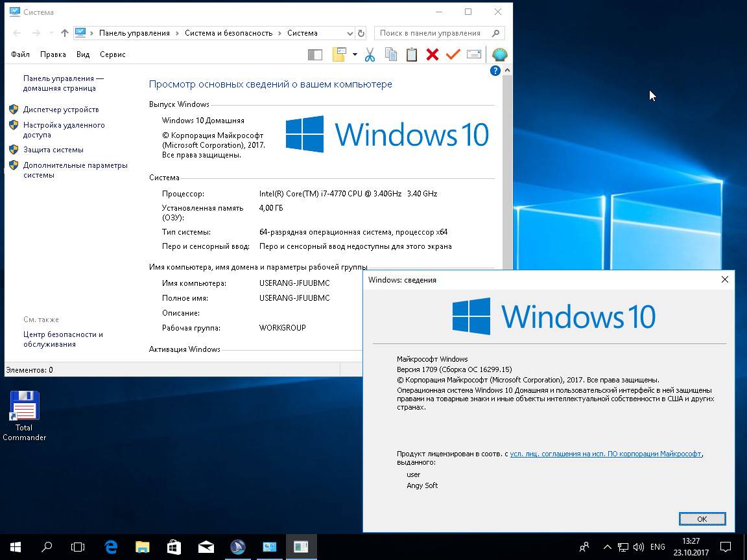Open Дополнительные параметры системы link

tap(75, 170)
